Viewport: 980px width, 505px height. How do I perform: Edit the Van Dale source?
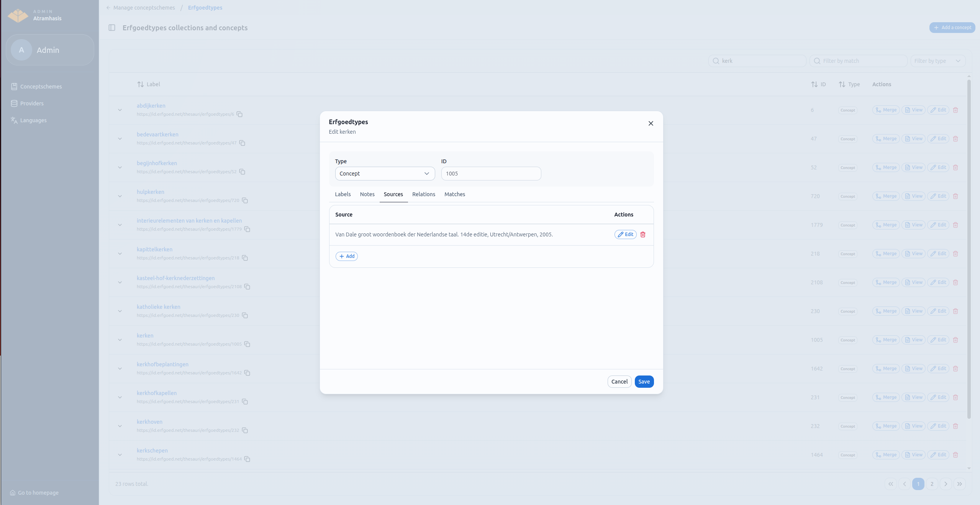(625, 234)
